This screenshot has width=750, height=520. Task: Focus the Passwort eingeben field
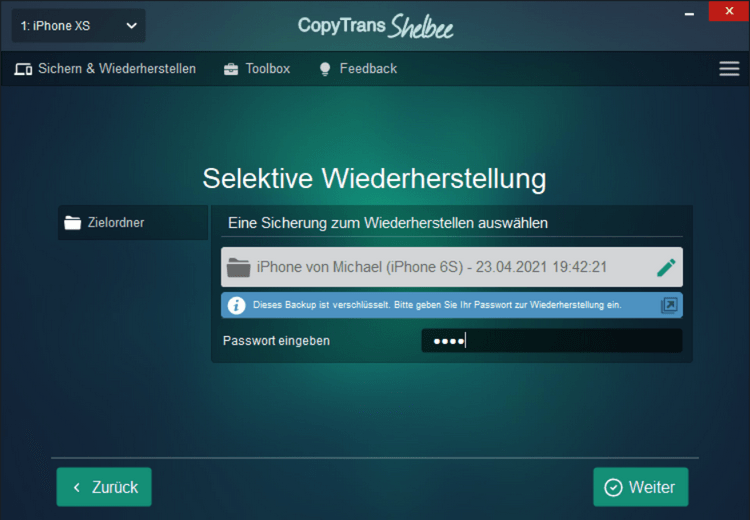[x=551, y=341]
